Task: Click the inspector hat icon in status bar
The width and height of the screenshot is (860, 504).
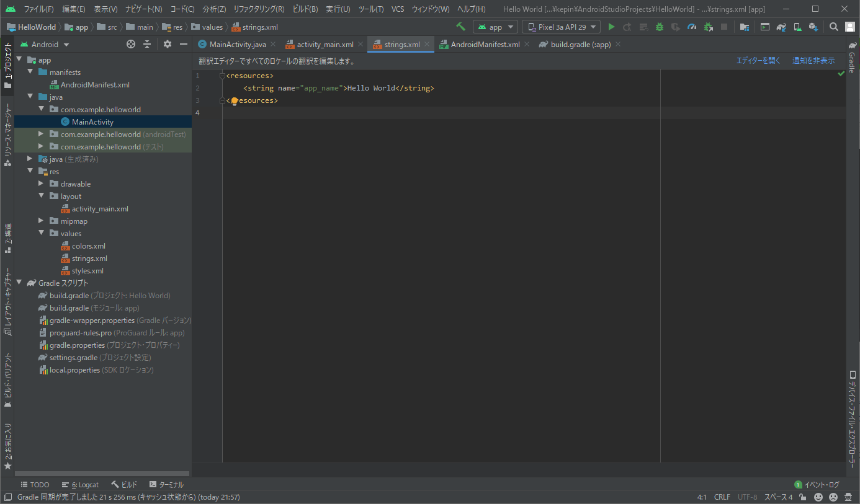Action: tap(848, 497)
